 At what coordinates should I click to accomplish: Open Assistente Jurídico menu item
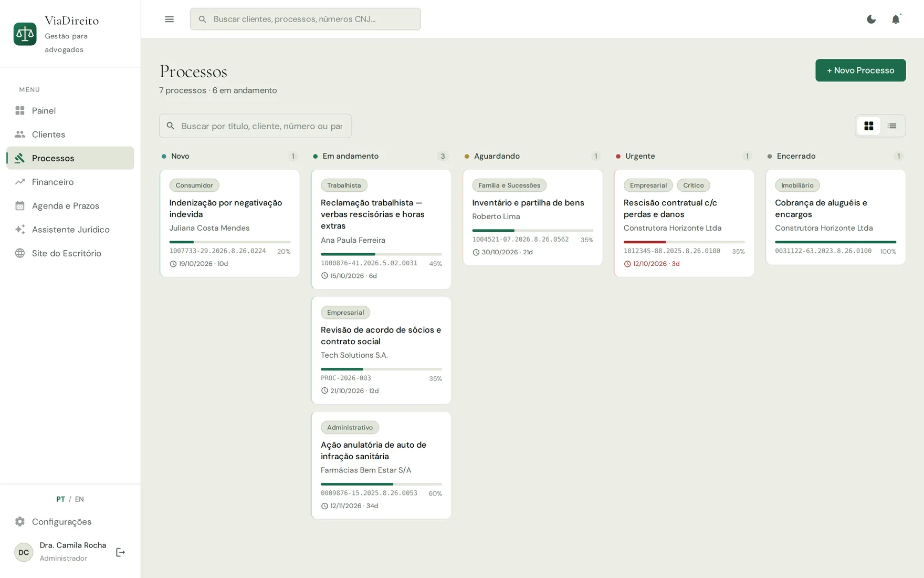[x=70, y=230]
